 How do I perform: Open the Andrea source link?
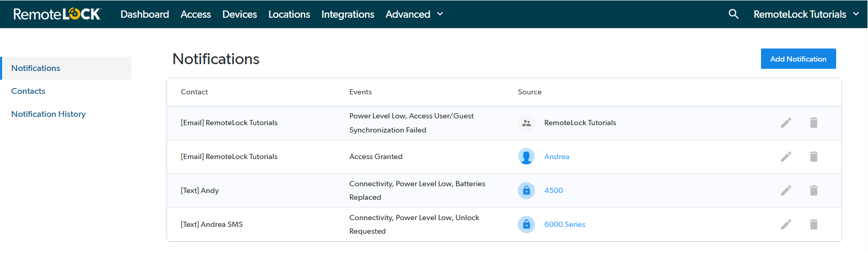click(556, 156)
